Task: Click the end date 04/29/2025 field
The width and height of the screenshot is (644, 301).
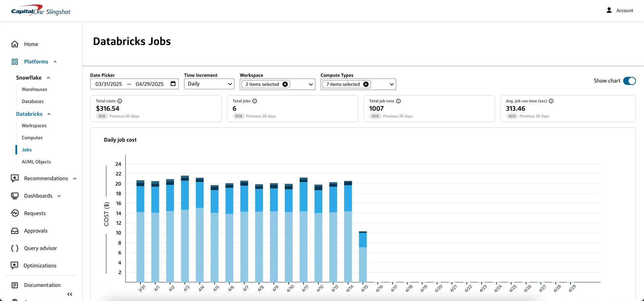Action: tap(150, 84)
